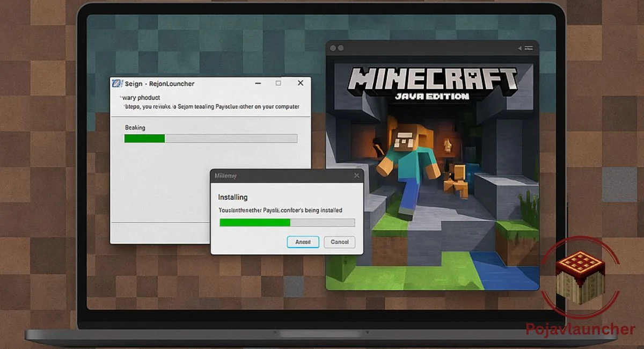Screen dimensions: 644x349
Task: Close the Milleny installing dialog
Action: point(357,176)
